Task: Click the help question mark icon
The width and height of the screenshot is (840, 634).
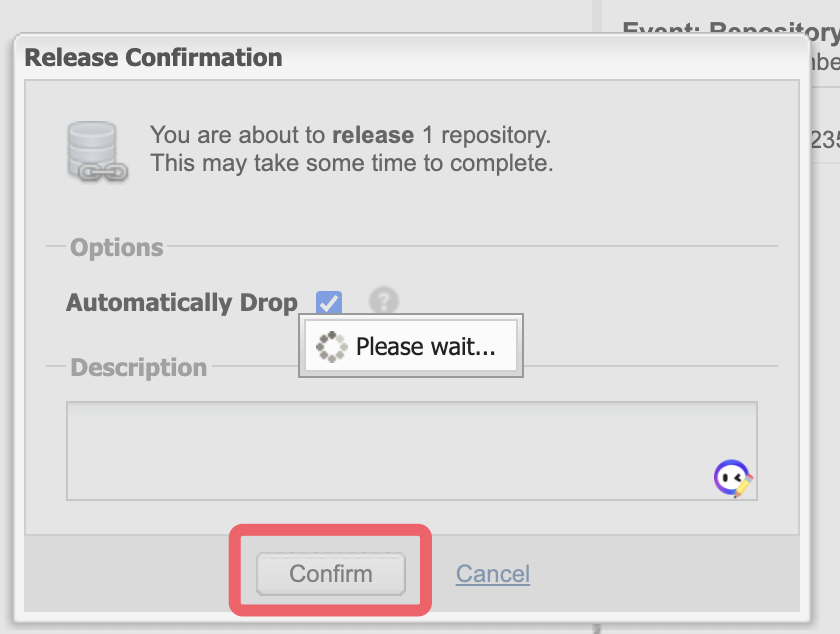Action: pos(383,301)
